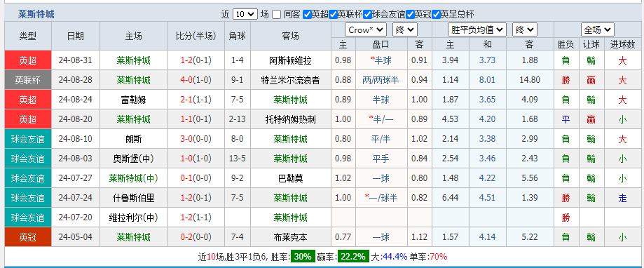644x268 pixels.
Task: Click the 角球 column header
Action: (x=238, y=36)
